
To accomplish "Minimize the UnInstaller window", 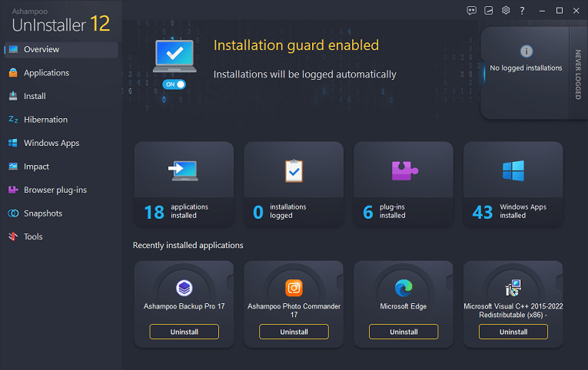I will pos(542,11).
